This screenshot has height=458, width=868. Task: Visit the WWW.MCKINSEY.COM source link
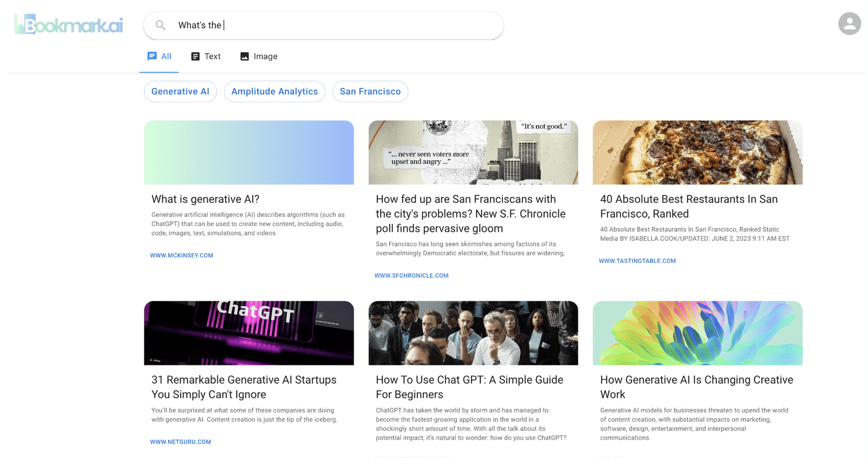pyautogui.click(x=182, y=255)
